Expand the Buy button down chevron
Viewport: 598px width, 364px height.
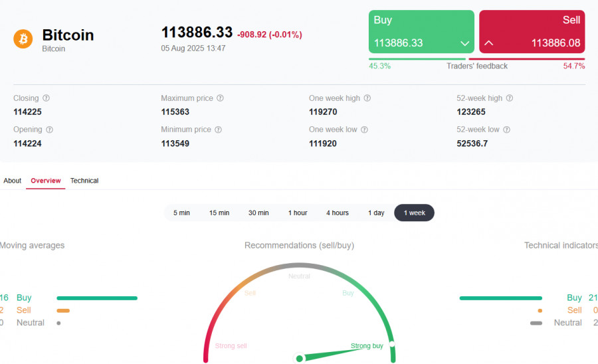[x=464, y=43]
